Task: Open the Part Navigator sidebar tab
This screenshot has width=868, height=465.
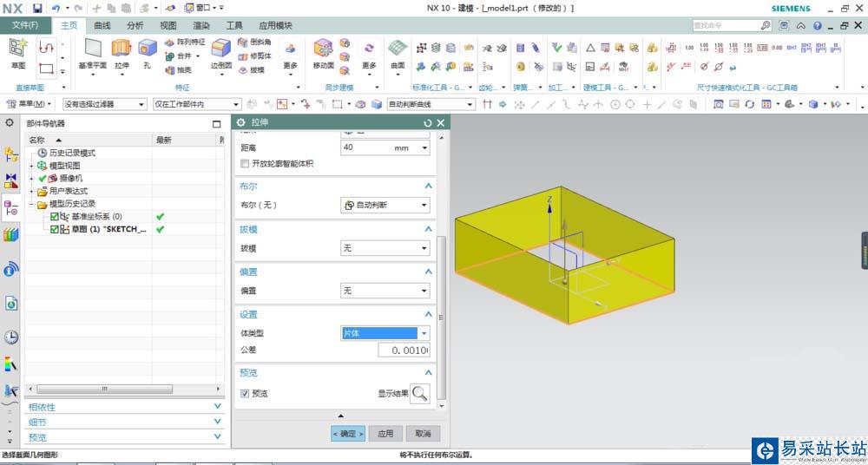Action: pos(10,209)
